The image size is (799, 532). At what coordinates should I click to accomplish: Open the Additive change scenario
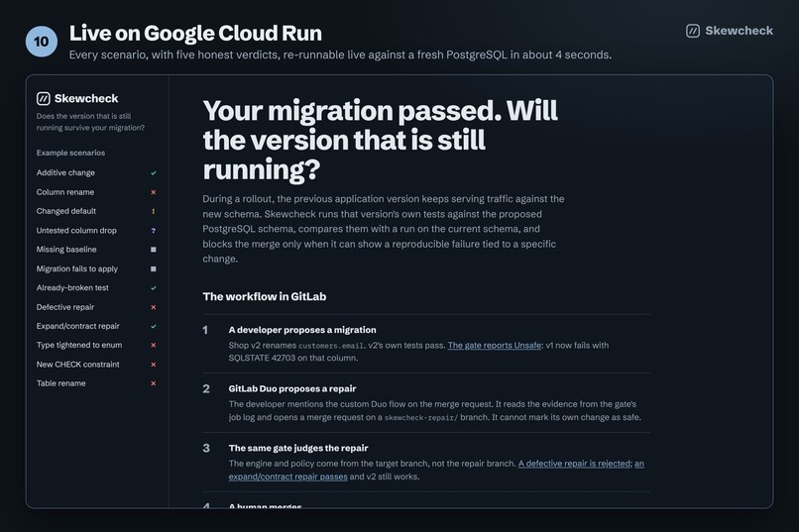tap(96, 172)
